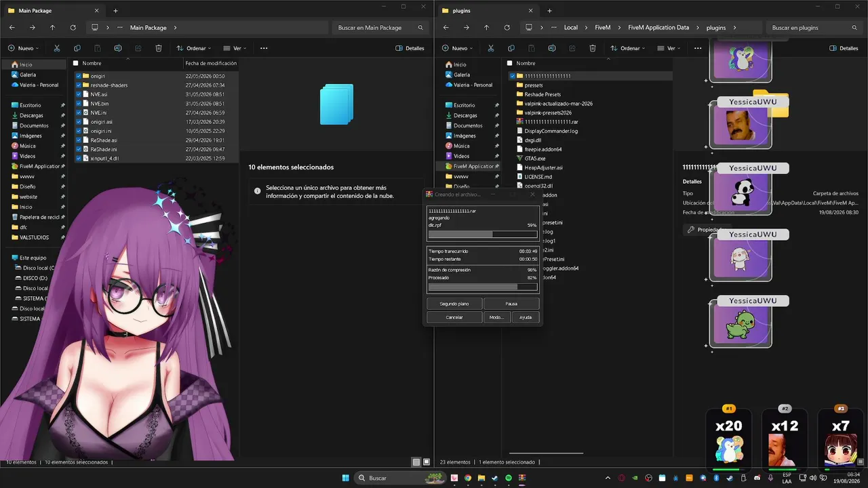Go back in Main Package window
The height and width of the screenshot is (488, 868).
(12, 28)
